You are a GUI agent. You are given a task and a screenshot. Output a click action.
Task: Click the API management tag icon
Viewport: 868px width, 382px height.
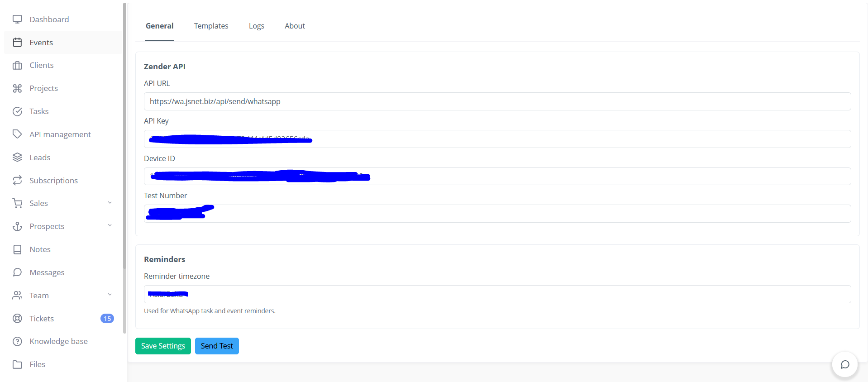(x=17, y=134)
